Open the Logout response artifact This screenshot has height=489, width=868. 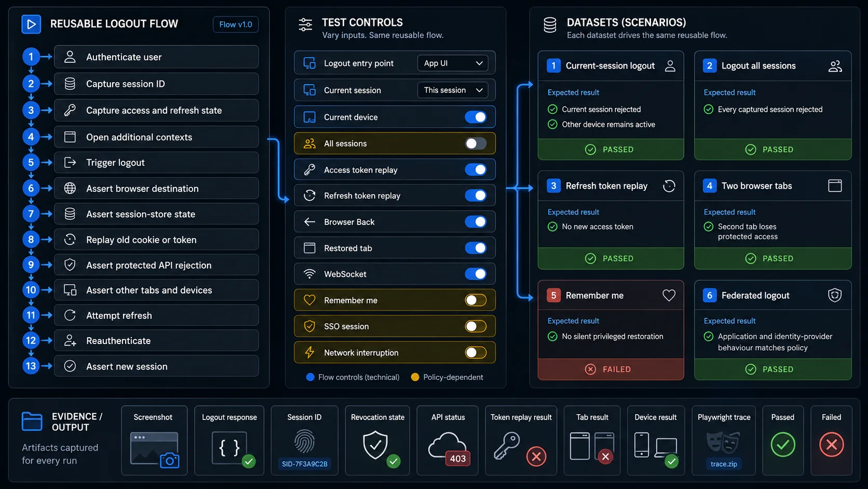tap(229, 441)
